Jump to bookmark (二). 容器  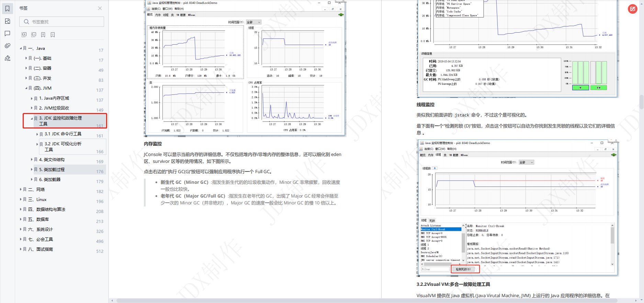(42, 68)
